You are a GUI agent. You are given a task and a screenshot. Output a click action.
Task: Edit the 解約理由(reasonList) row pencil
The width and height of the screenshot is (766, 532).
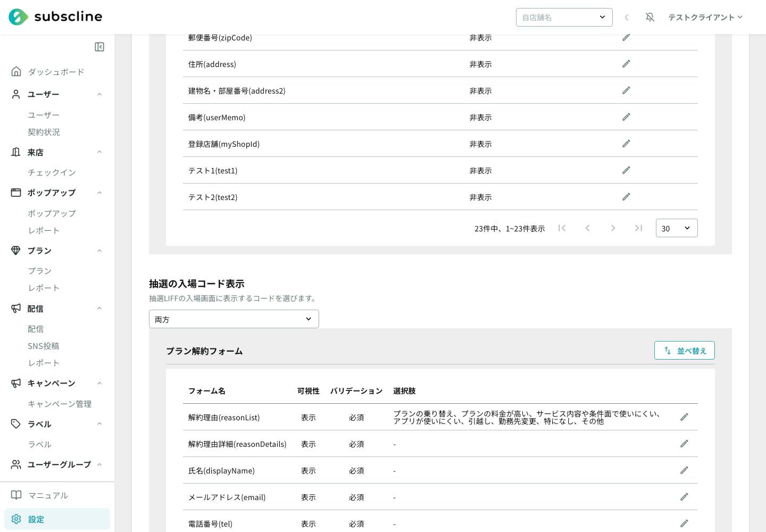pyautogui.click(x=684, y=417)
